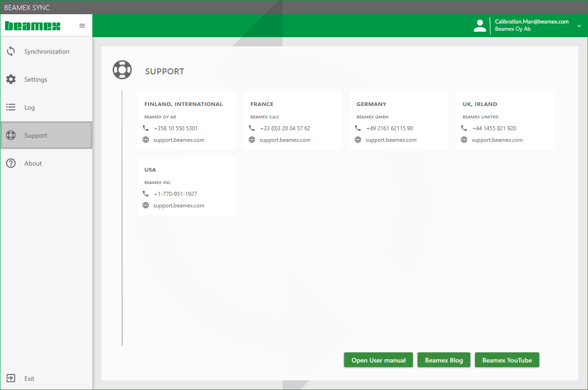
Task: Click globe icon in USA card
Action: (146, 205)
